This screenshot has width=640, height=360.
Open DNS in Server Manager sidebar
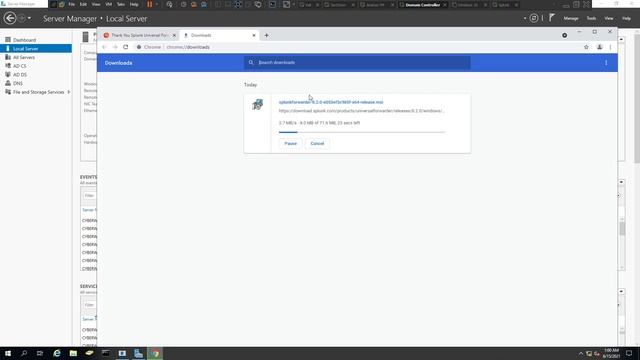point(18,83)
